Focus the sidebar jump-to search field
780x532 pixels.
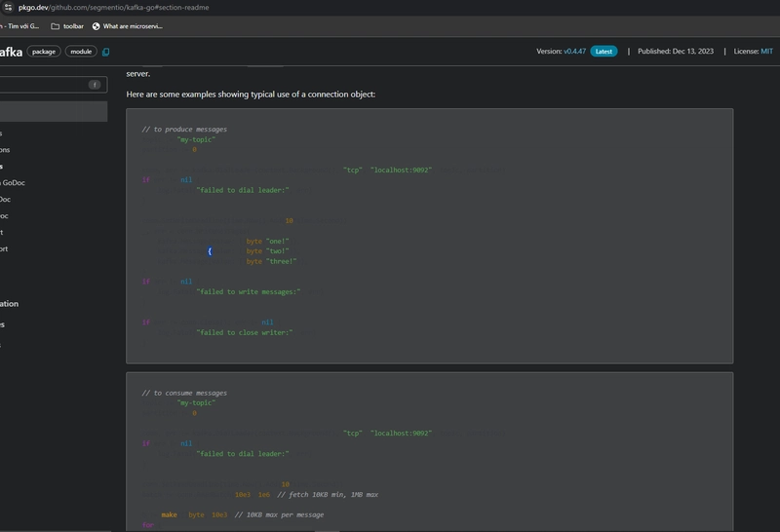click(54, 85)
